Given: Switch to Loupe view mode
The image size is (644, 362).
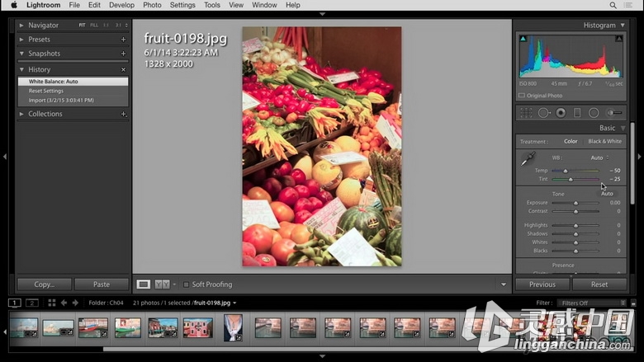Looking at the screenshot, I should (x=144, y=284).
